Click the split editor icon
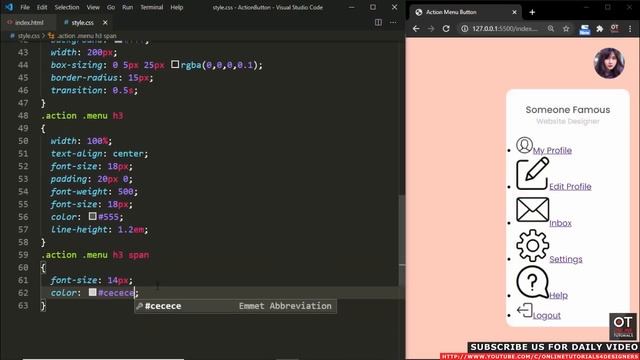640x360 pixels. click(378, 22)
